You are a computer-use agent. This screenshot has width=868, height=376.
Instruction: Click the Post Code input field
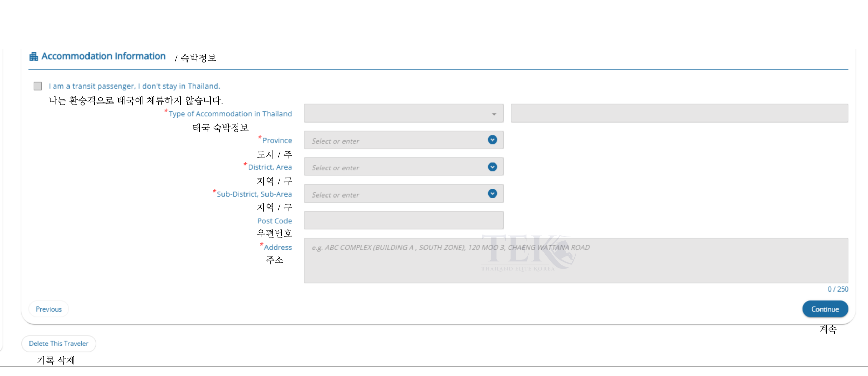[x=403, y=221]
